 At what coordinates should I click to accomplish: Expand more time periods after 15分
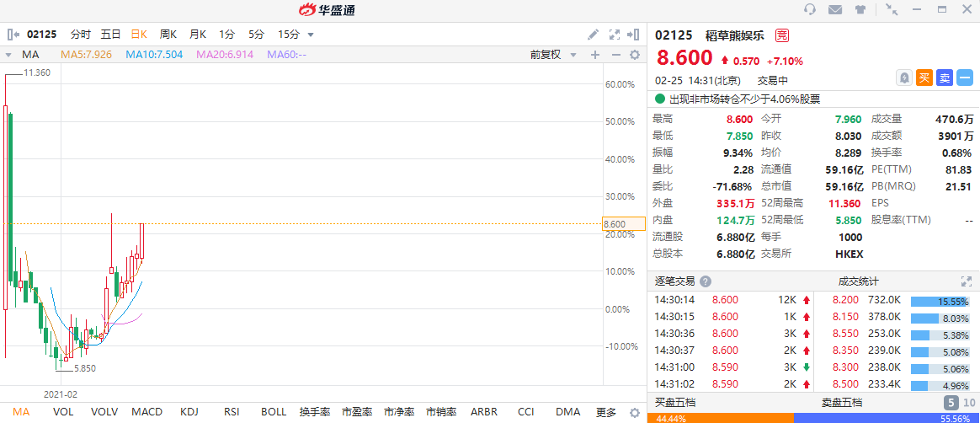tap(311, 35)
